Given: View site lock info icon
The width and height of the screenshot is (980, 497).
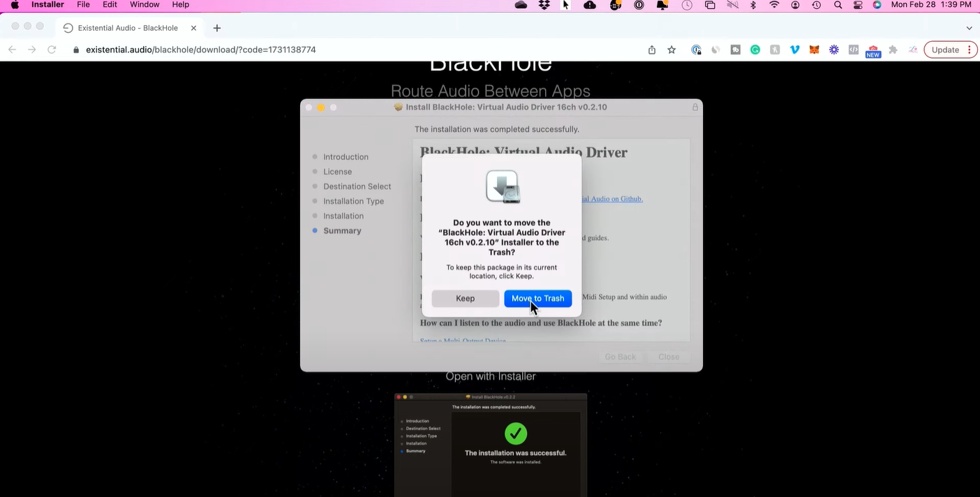Looking at the screenshot, I should click(76, 50).
